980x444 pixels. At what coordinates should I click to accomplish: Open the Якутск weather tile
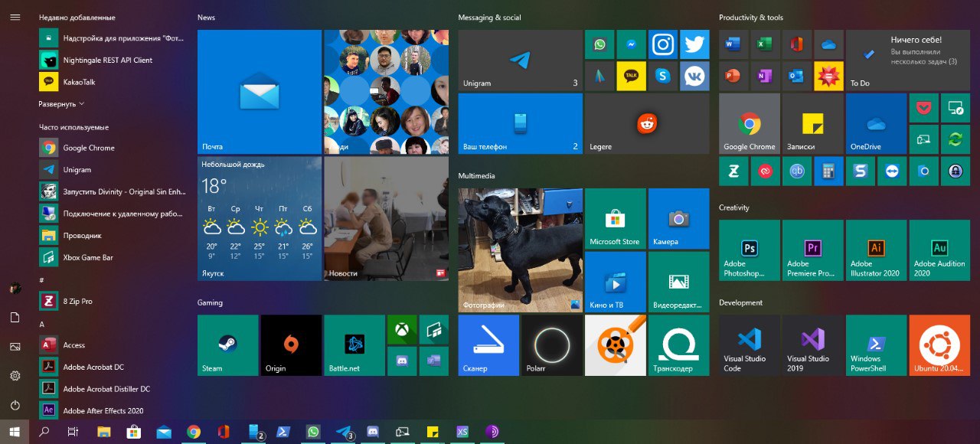[x=260, y=219]
